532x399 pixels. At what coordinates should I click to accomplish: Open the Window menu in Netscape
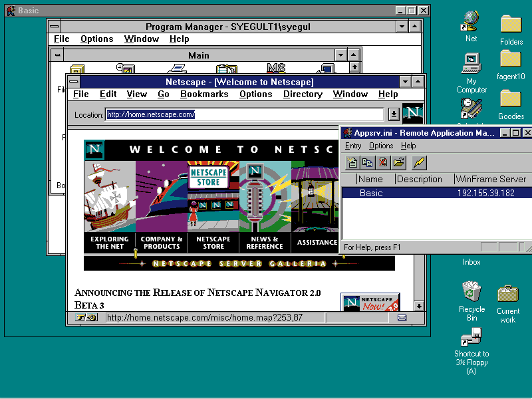point(350,94)
